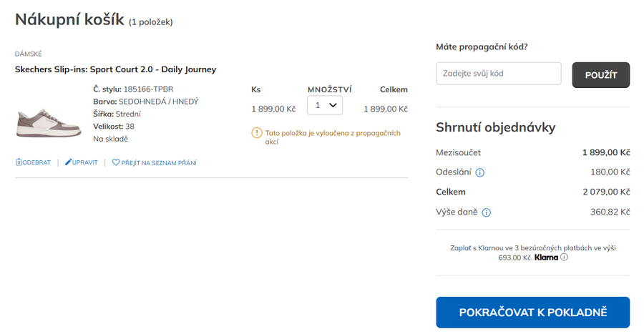
Task: Click the Shrnutí objednávky heading
Action: point(496,127)
